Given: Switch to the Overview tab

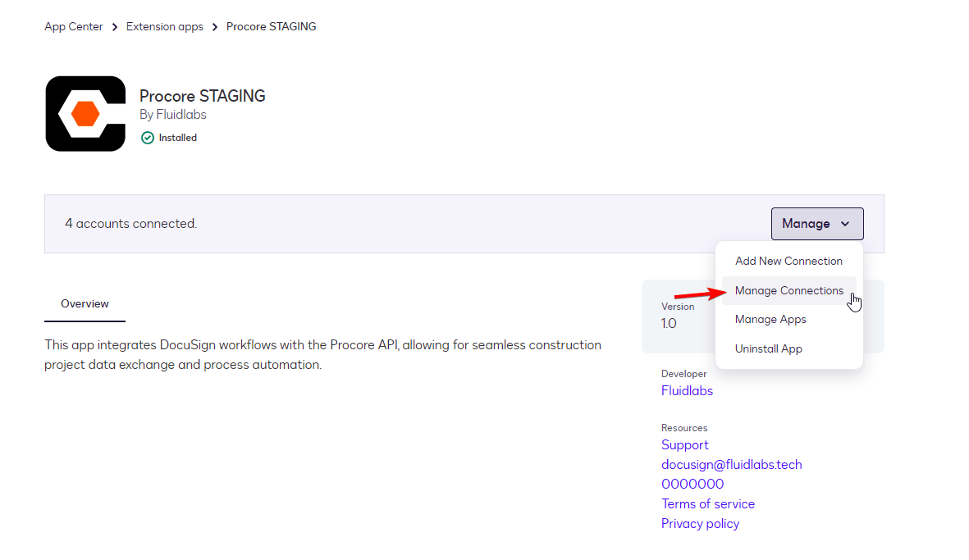Looking at the screenshot, I should click(85, 304).
